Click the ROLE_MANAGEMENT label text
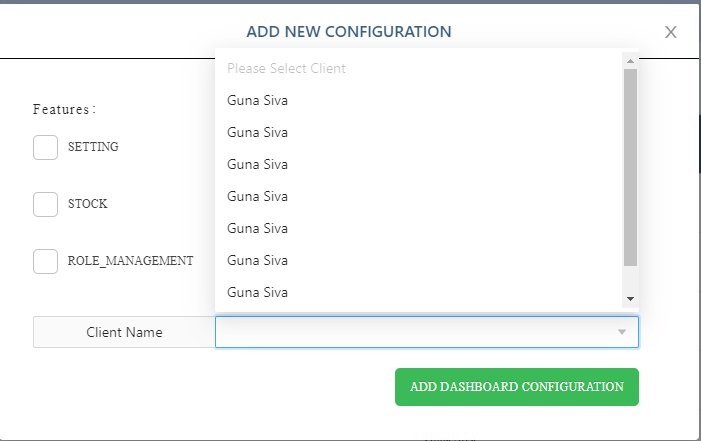The width and height of the screenshot is (701, 441). tap(131, 261)
